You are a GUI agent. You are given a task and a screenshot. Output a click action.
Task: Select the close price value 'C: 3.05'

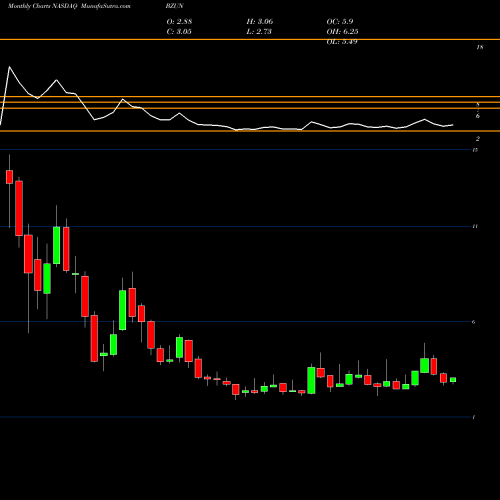point(179,31)
